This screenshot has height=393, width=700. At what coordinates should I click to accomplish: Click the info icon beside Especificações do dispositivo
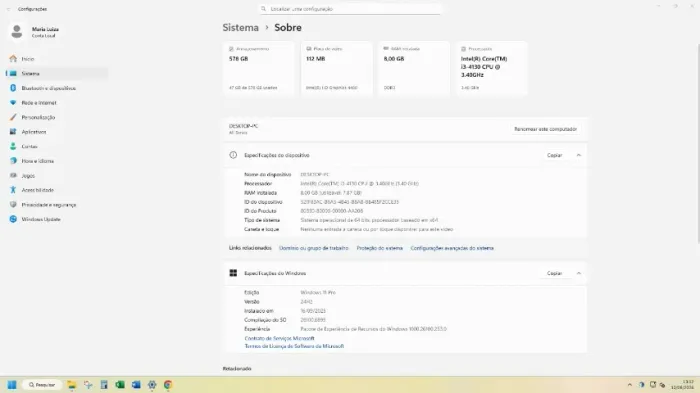click(233, 155)
